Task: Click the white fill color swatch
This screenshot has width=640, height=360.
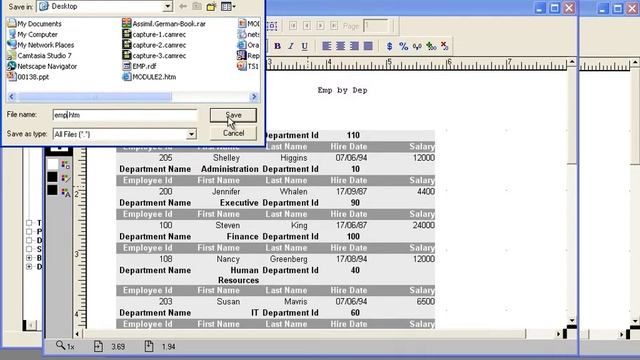Action: click(53, 164)
